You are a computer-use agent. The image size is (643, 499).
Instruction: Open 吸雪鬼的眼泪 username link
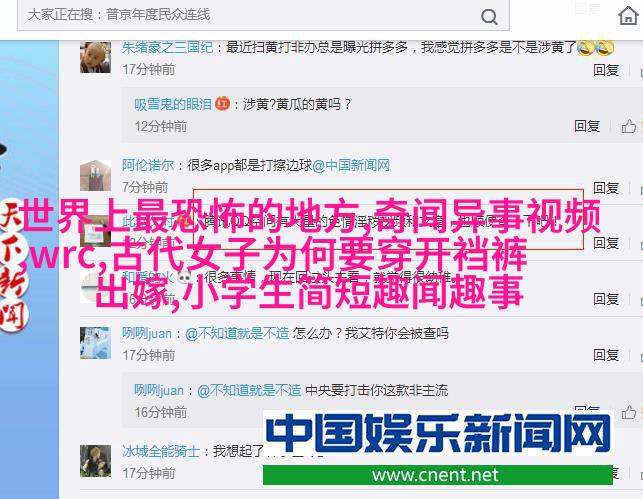173,104
